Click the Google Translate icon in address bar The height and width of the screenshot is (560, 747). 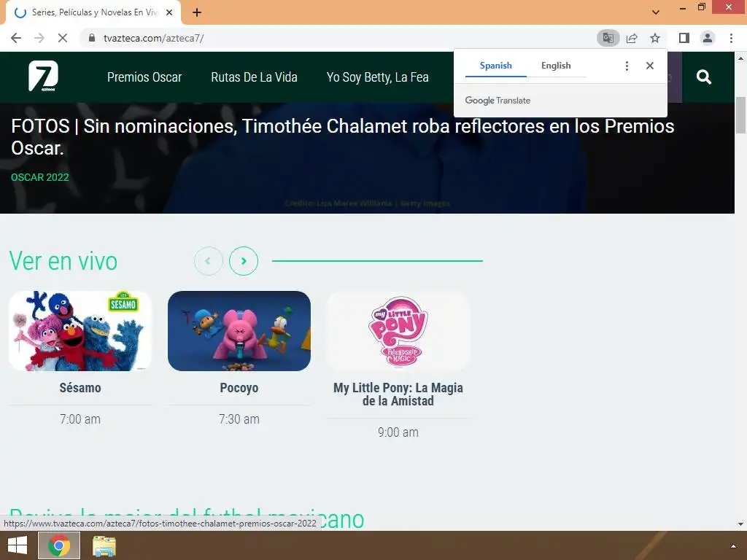click(608, 38)
